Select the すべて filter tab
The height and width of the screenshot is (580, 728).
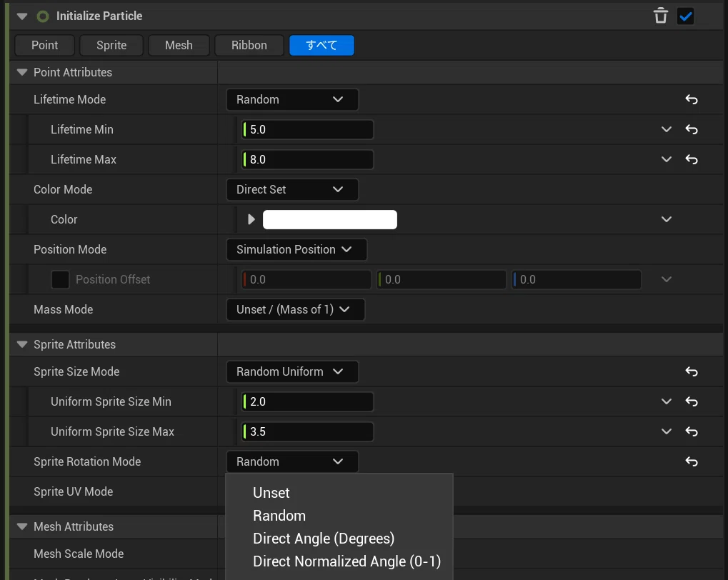[321, 45]
